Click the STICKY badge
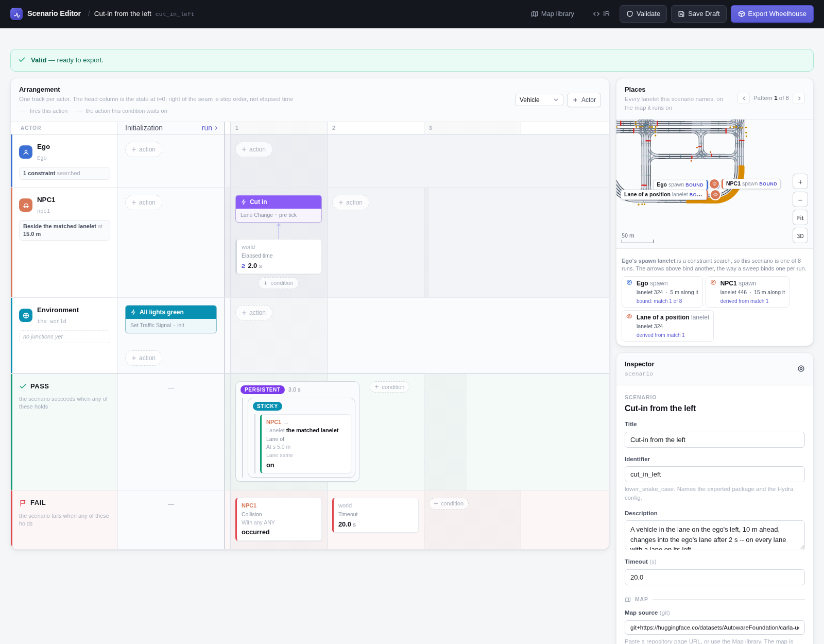Viewport: 824px width, 644px height. [267, 406]
